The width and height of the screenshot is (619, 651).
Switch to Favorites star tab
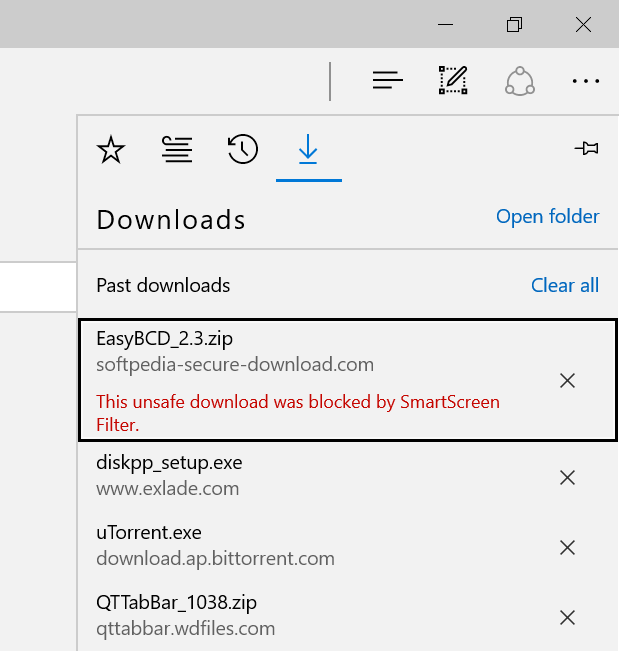(x=110, y=149)
